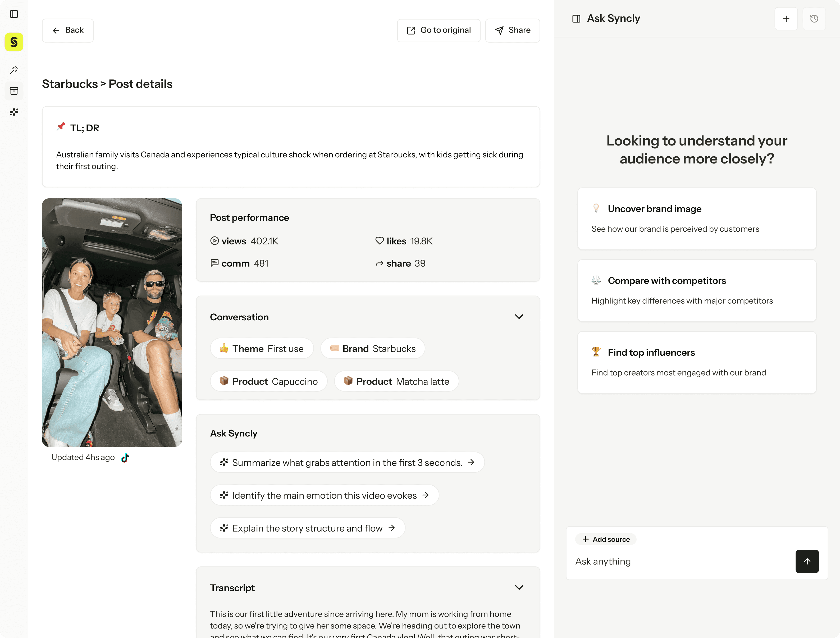The width and height of the screenshot is (840, 638).
Task: Go back using the Back button
Action: point(68,30)
